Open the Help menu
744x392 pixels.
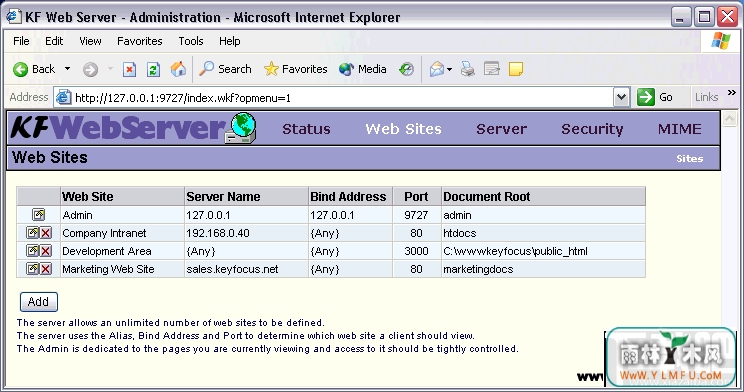(x=230, y=41)
